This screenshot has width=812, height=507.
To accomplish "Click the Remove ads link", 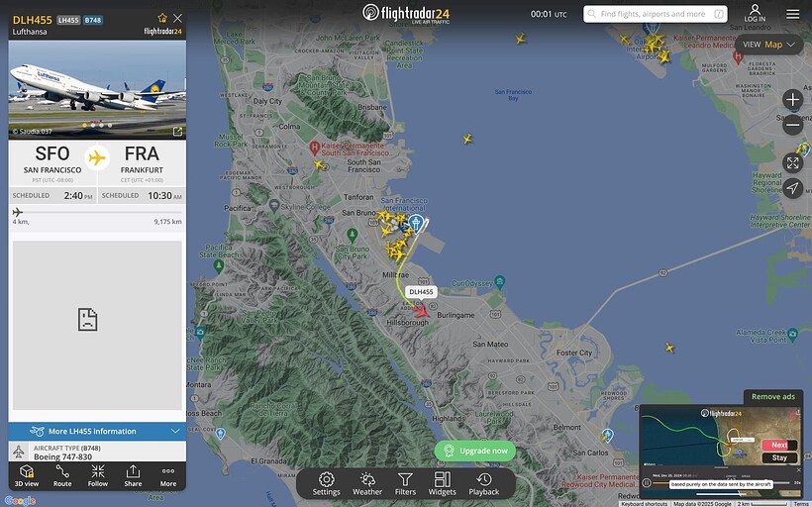I will coord(772,397).
